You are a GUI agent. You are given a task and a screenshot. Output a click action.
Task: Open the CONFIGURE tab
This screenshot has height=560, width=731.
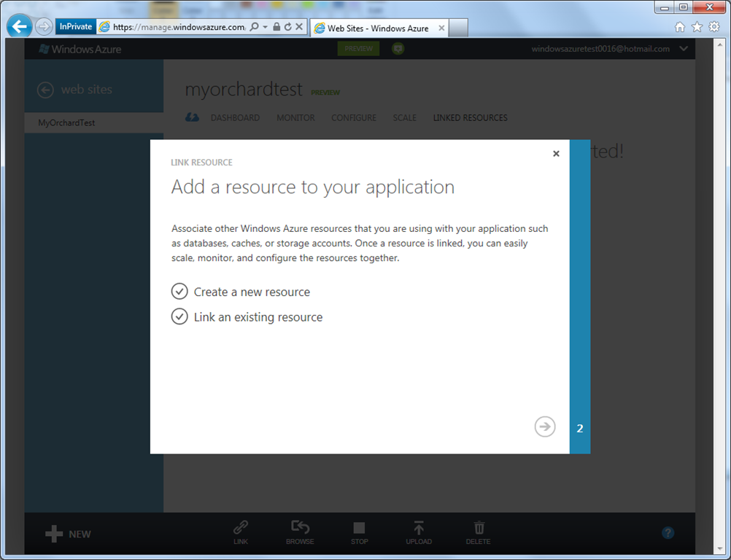click(354, 117)
